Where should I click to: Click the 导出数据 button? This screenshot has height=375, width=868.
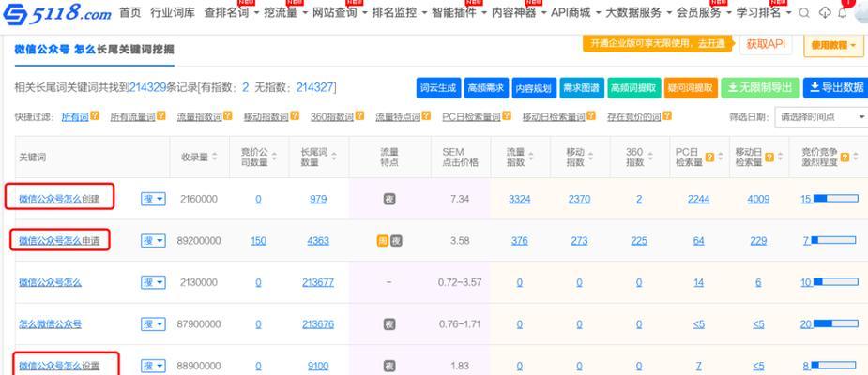[x=835, y=88]
